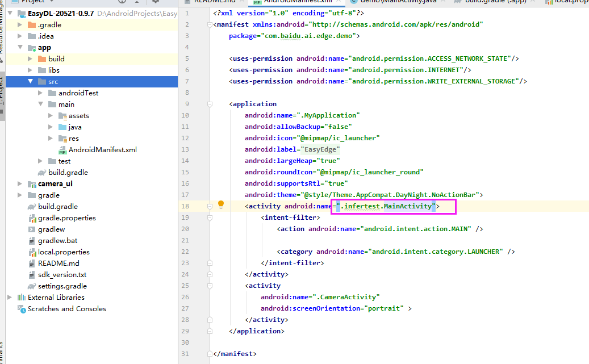Fold the application block at line 9

[x=210, y=104]
